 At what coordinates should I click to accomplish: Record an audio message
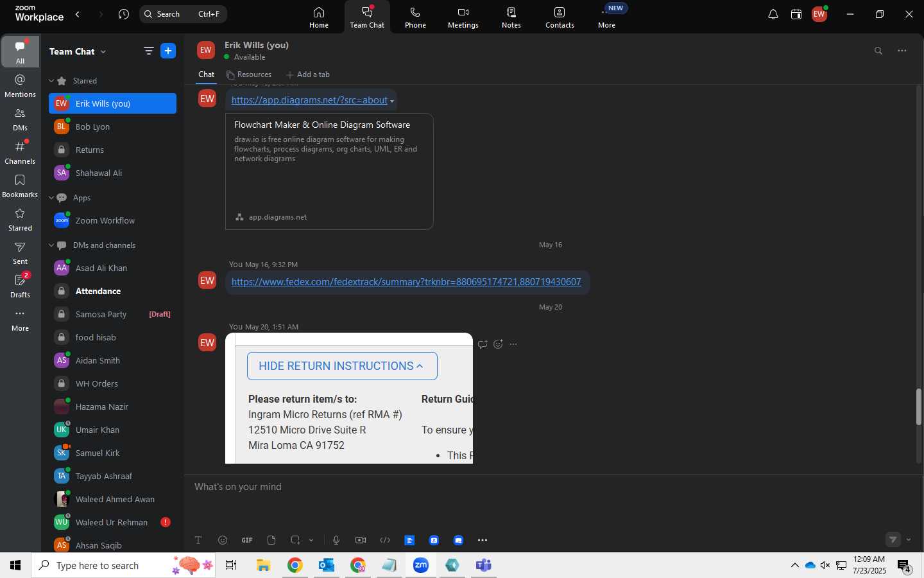(336, 540)
